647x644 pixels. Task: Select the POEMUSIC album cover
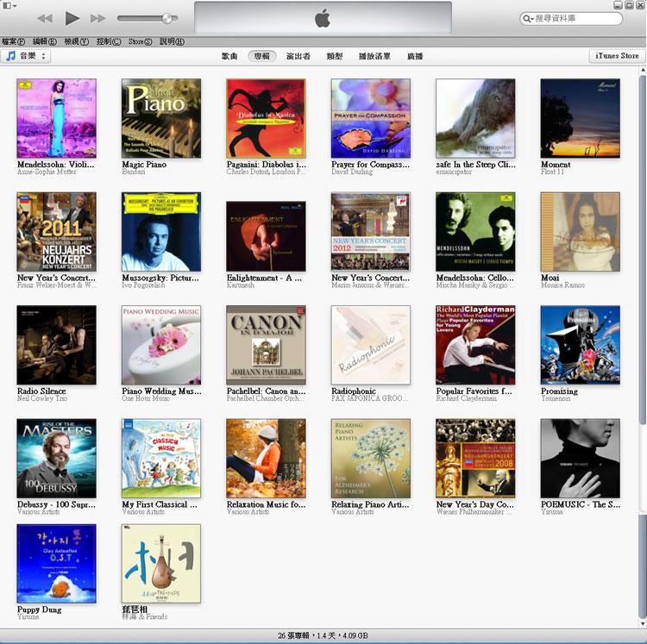click(x=581, y=459)
